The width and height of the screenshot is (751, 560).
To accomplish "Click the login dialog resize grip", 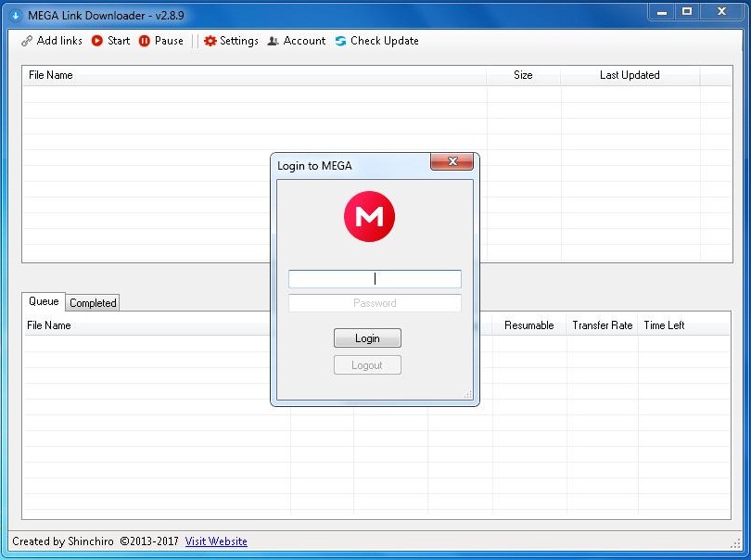I will click(x=468, y=394).
